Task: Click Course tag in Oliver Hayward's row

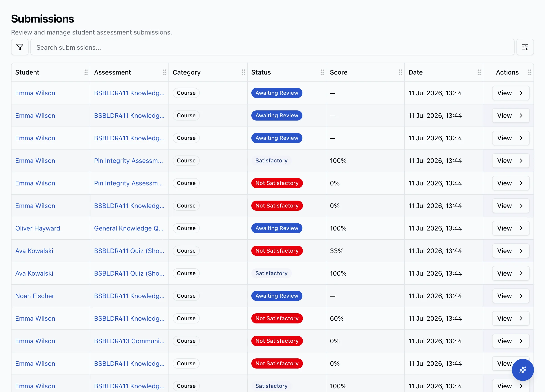Action: (x=186, y=228)
